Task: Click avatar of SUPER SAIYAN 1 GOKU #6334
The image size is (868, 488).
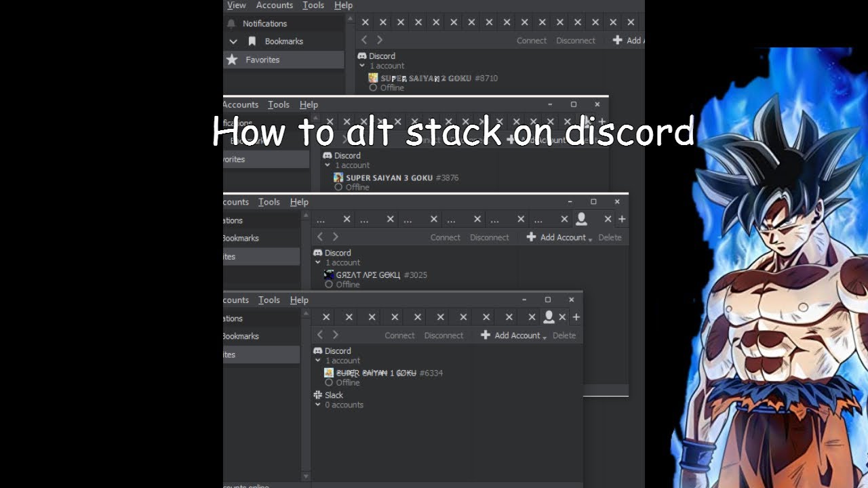Action: pyautogui.click(x=329, y=373)
